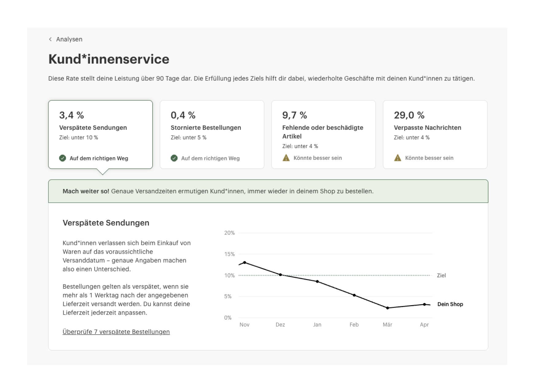Open the Fehlende oder beschädigte Artikel card
The width and height of the screenshot is (535, 392).
click(323, 134)
